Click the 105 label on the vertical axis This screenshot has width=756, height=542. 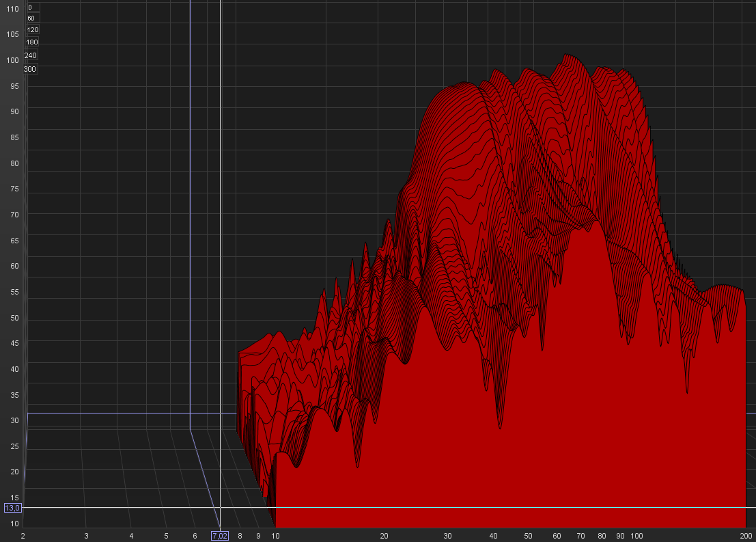(x=12, y=34)
